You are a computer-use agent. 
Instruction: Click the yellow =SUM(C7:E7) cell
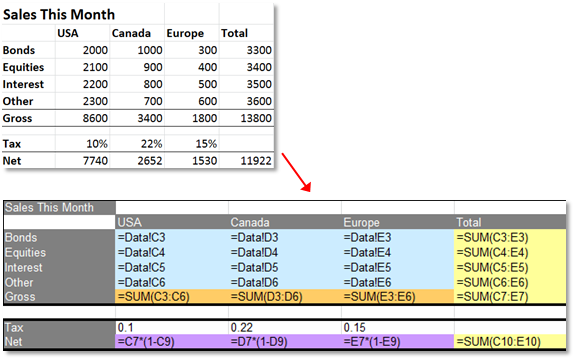click(510, 297)
